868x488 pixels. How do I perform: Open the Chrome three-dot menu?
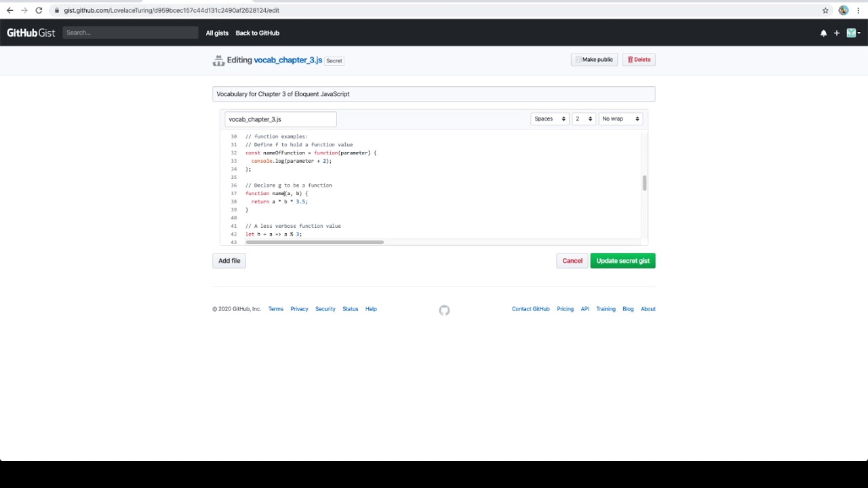(x=859, y=10)
